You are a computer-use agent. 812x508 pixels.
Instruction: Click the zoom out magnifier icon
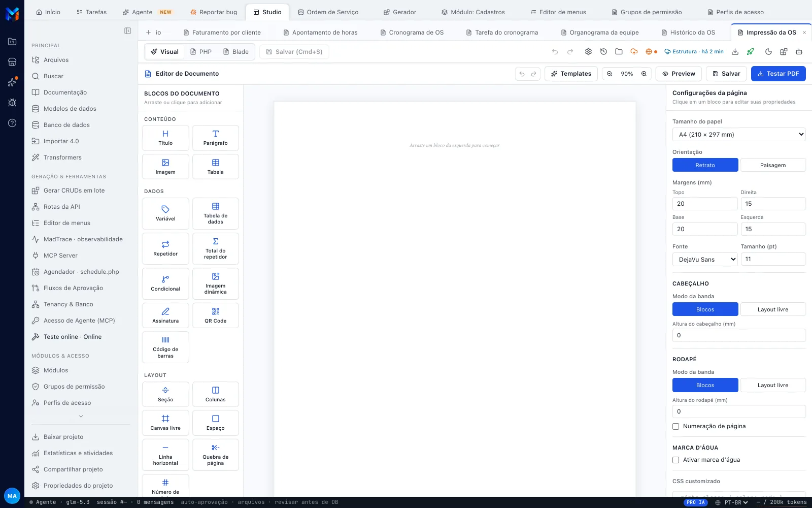click(x=610, y=74)
